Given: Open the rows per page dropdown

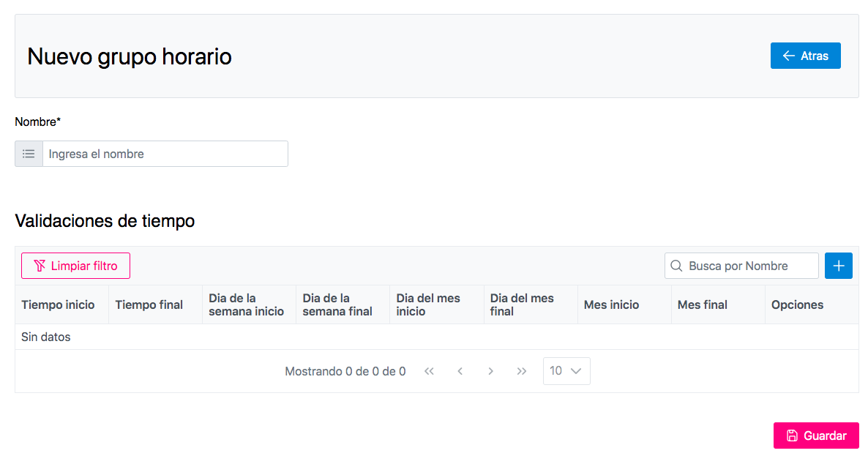Looking at the screenshot, I should (566, 371).
